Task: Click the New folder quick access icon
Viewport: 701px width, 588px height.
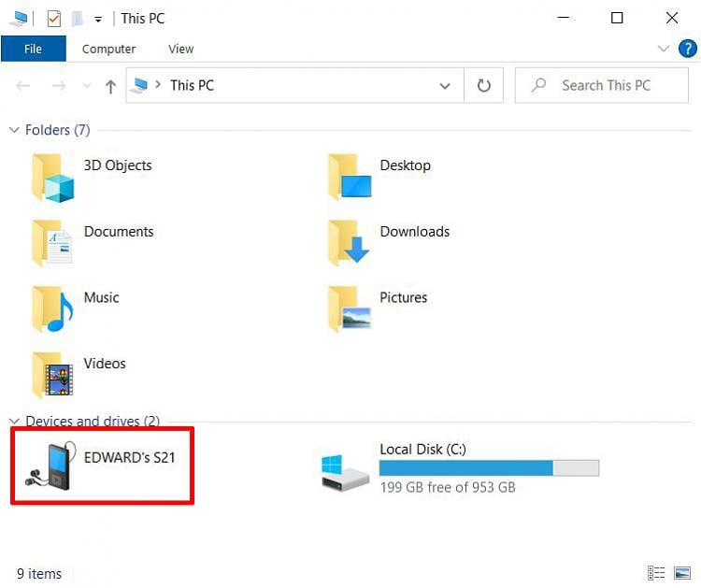Action: coord(78,19)
